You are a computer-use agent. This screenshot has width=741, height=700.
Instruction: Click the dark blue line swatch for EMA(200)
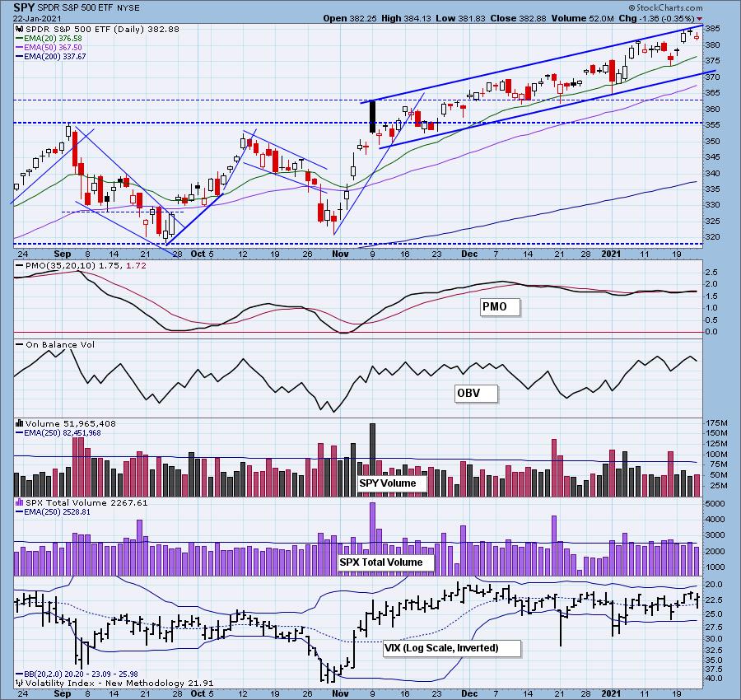(x=20, y=56)
